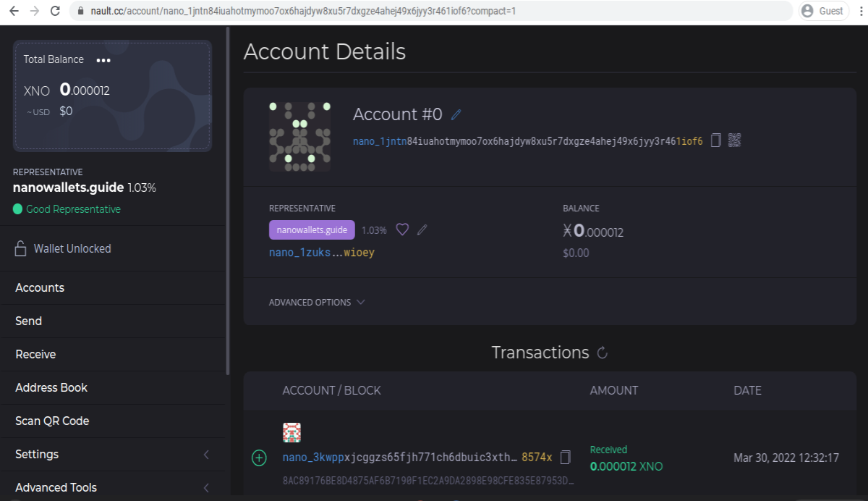This screenshot has height=501, width=868.
Task: Copy account address with clipboard icon
Action: (715, 140)
